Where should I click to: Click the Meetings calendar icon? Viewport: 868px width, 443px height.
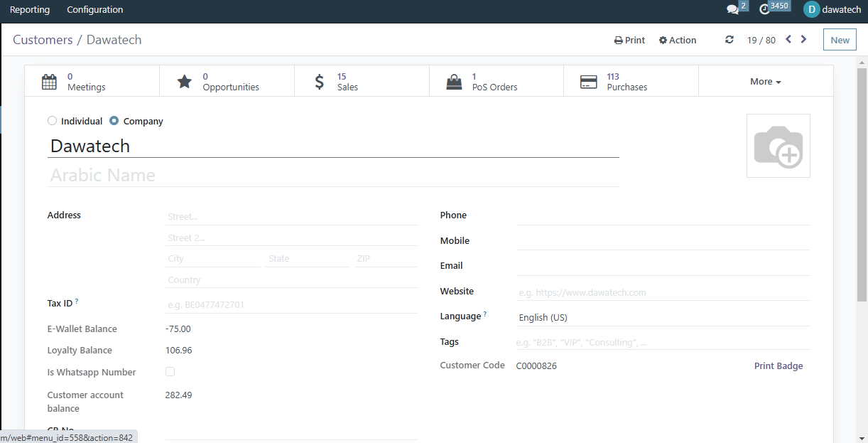tap(49, 82)
